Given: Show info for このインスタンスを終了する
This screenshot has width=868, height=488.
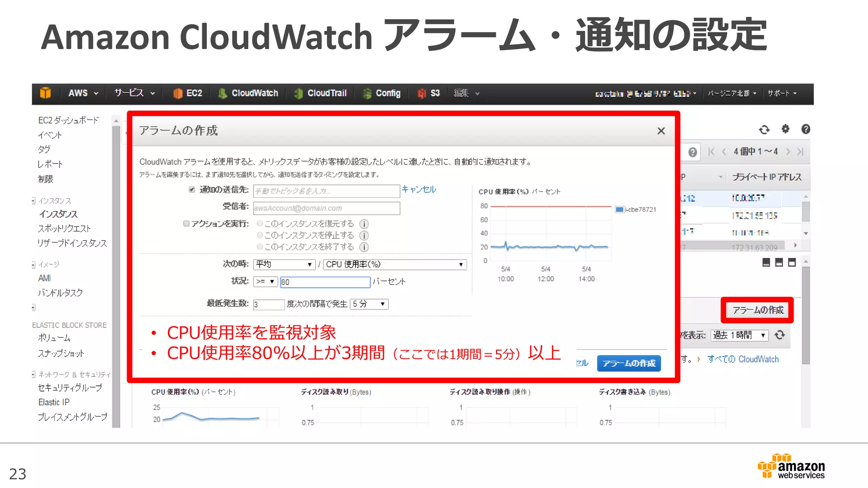Looking at the screenshot, I should [364, 247].
